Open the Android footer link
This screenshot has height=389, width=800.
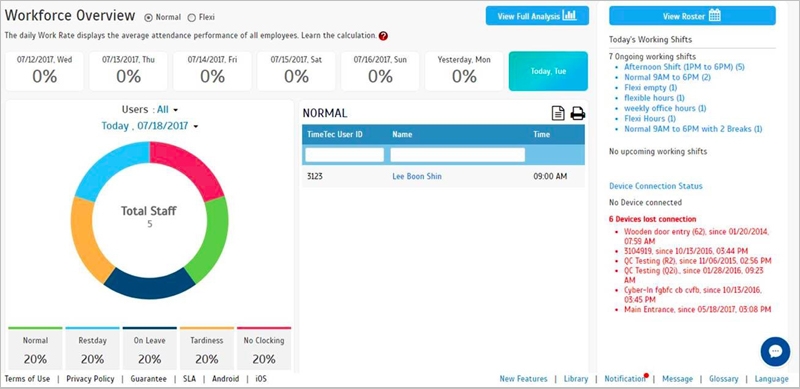tap(226, 379)
